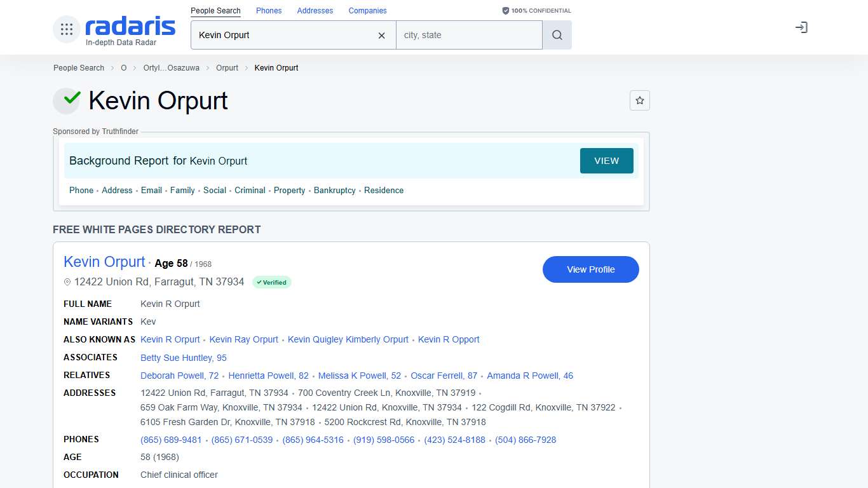This screenshot has height=488, width=868.
Task: Click the city, state input field
Action: point(469,35)
